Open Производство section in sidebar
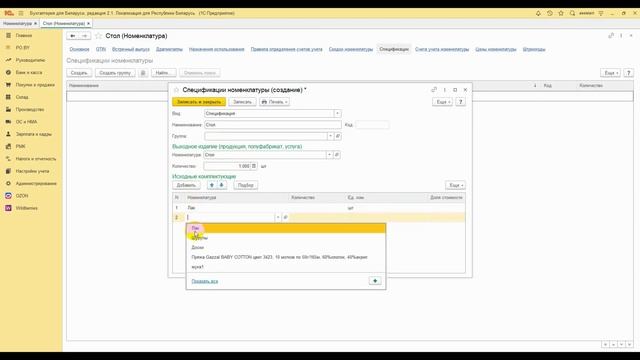Screen dimensions: 640x360 pos(30,109)
